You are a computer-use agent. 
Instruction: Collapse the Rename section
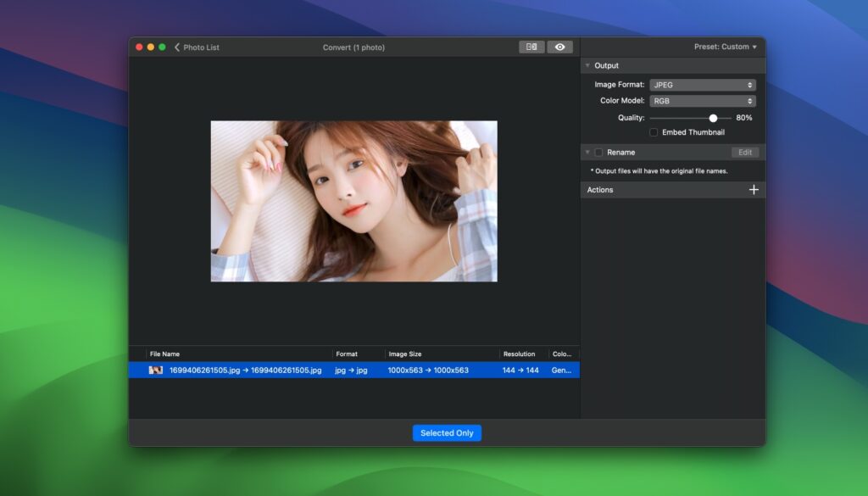pyautogui.click(x=589, y=152)
